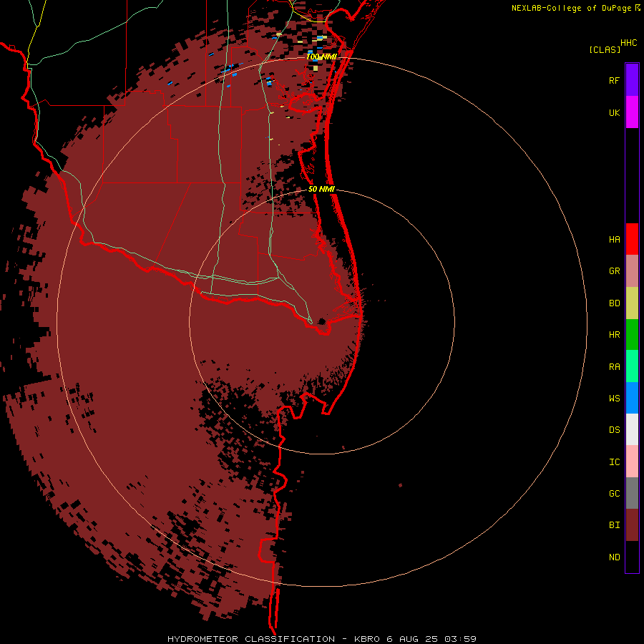Click the HYDROMETEOR CLASSIFICATION title text
This screenshot has height=644, width=644.
[251, 639]
